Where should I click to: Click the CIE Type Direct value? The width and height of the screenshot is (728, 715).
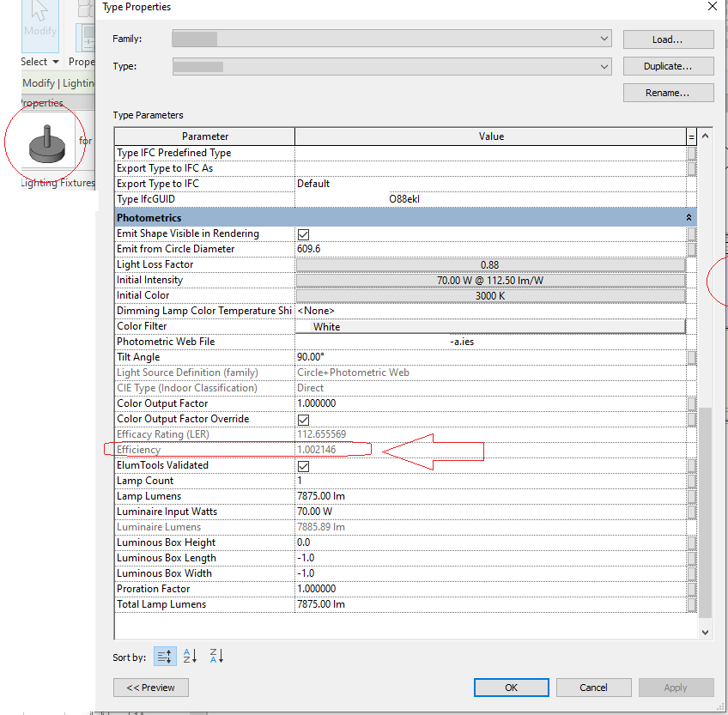[490, 388]
